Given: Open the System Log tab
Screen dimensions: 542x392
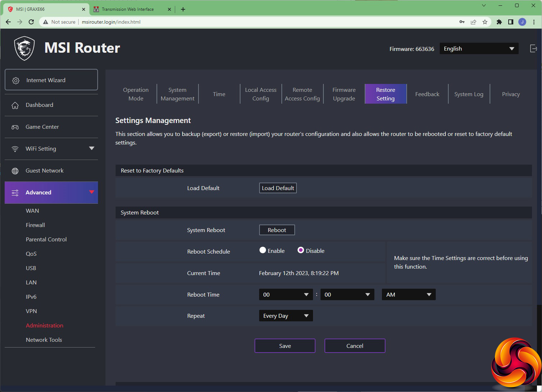Looking at the screenshot, I should tap(468, 94).
